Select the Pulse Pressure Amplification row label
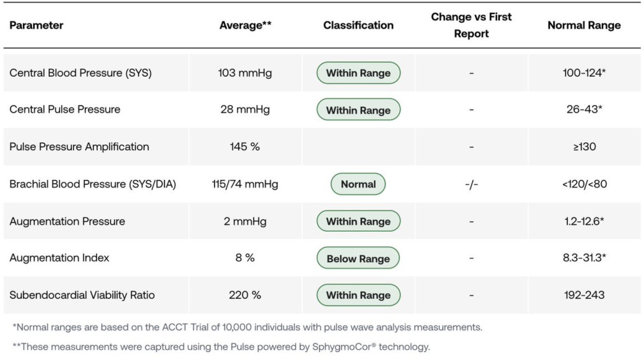The height and width of the screenshot is (356, 644). point(79,146)
